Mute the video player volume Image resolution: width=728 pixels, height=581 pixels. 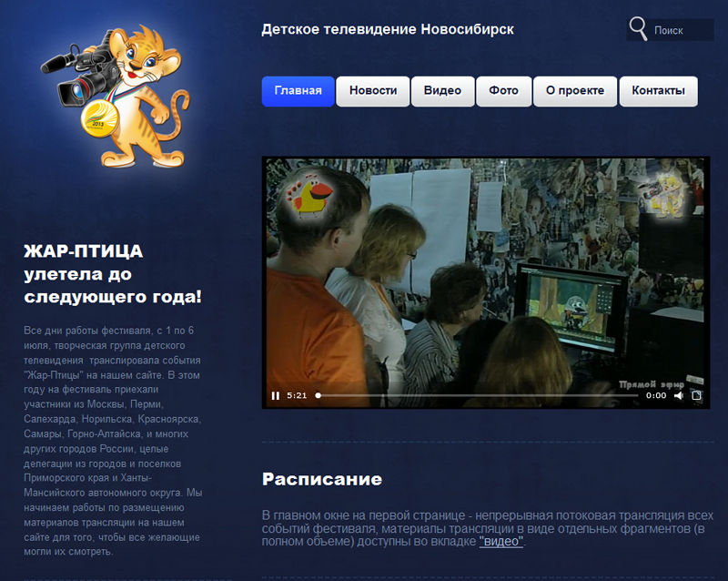[x=678, y=396]
